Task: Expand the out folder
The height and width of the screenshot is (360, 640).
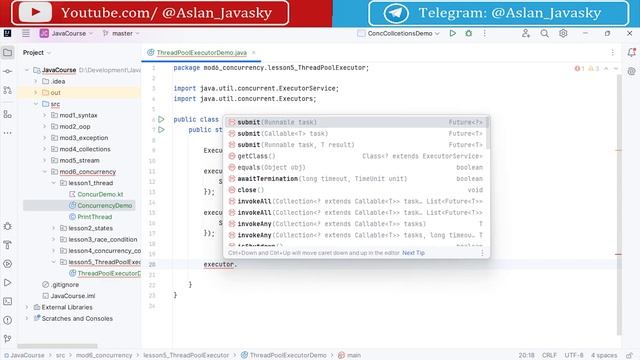Action: [x=36, y=93]
